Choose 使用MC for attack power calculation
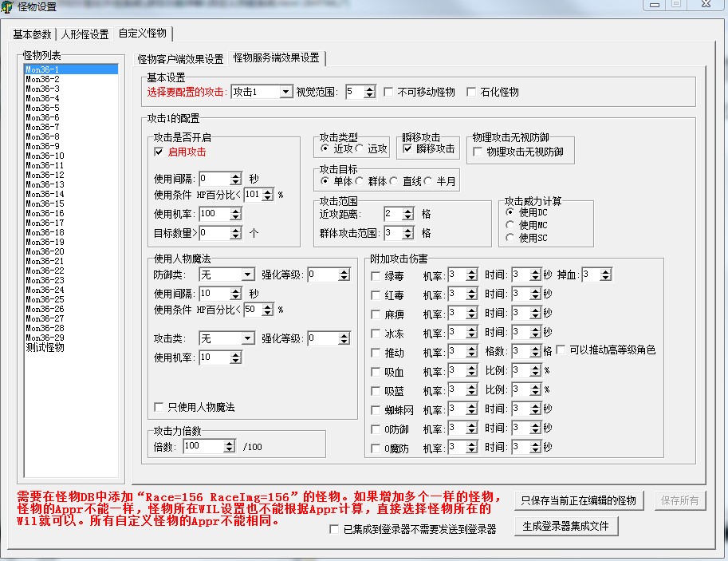This screenshot has height=561, width=728. tap(510, 225)
